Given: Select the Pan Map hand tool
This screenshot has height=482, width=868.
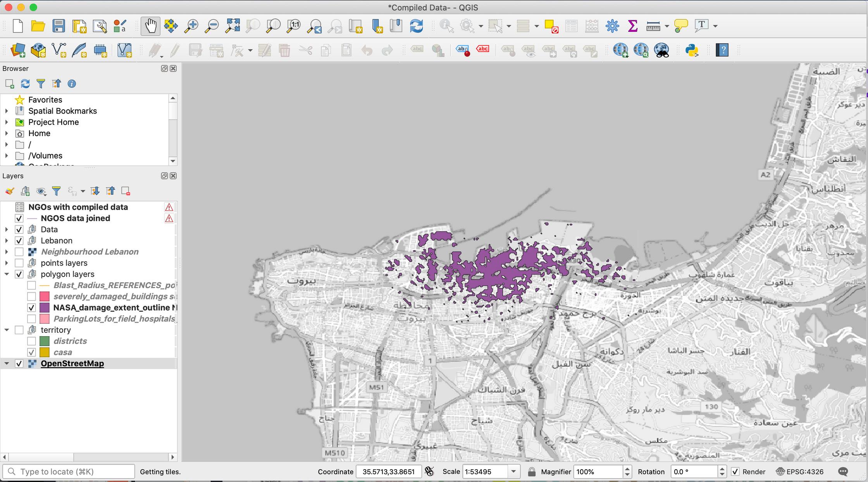Looking at the screenshot, I should [150, 26].
